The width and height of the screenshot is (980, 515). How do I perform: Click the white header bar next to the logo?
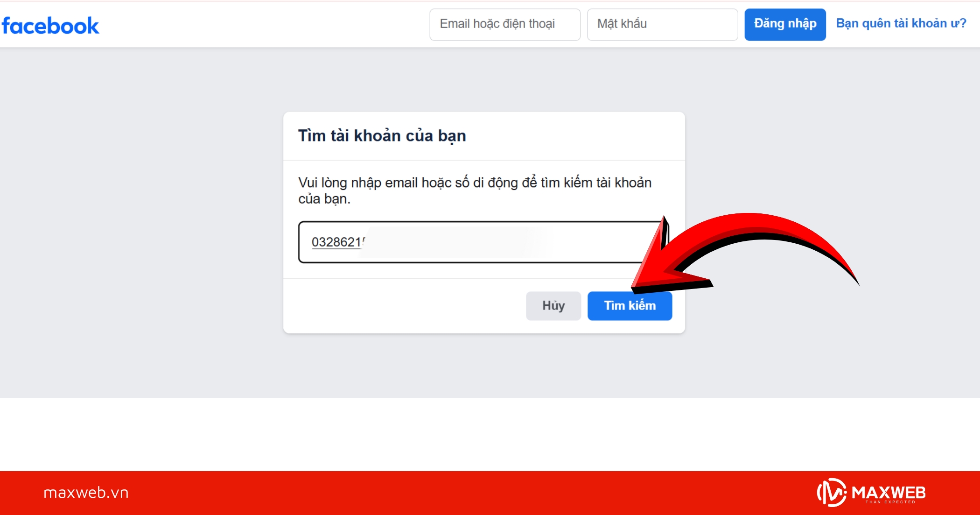[x=261, y=24]
